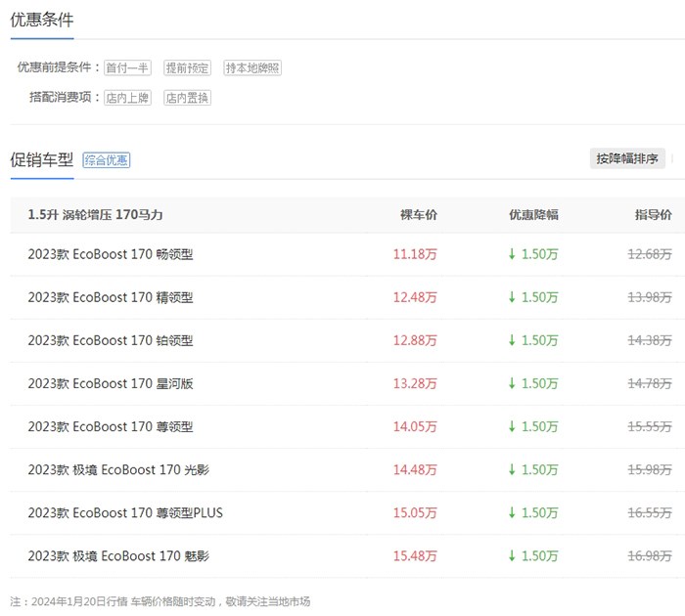Click the 1.5升 涡轮增压 170马力 header

tap(95, 215)
